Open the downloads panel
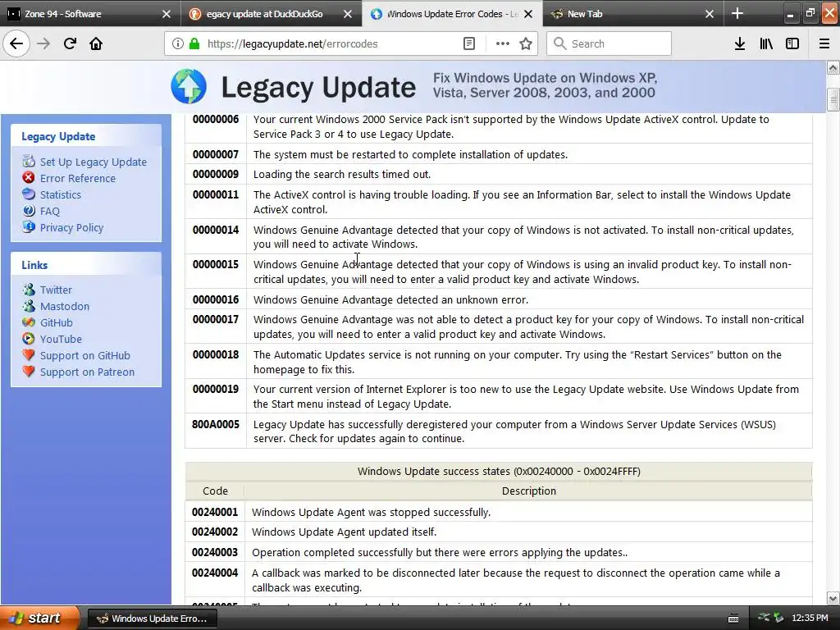The height and width of the screenshot is (630, 840). coord(740,43)
